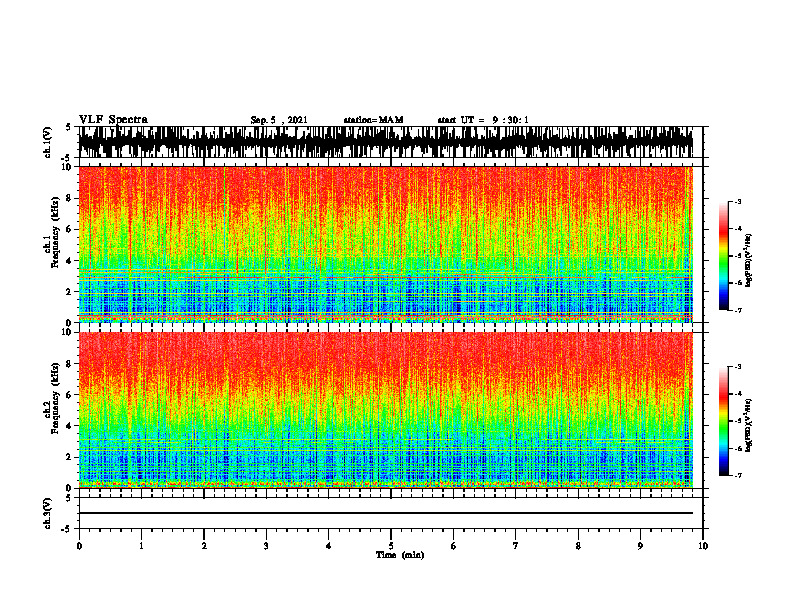Click the ch.2 color scale bar
The image size is (792, 612).
pos(723,421)
